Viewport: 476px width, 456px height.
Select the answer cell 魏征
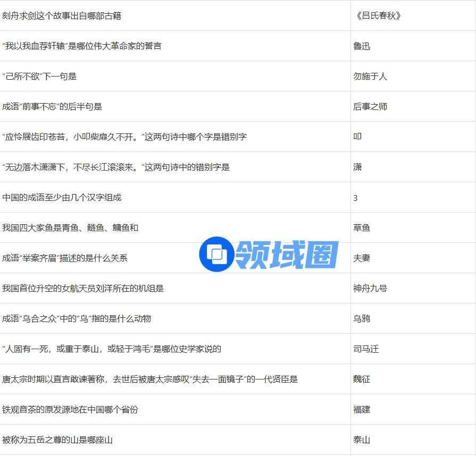[362, 379]
